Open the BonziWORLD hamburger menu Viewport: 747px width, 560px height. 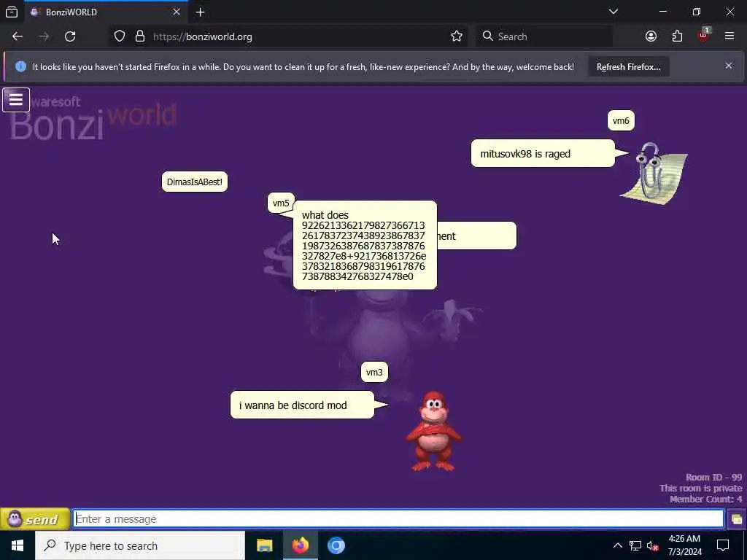[16, 100]
